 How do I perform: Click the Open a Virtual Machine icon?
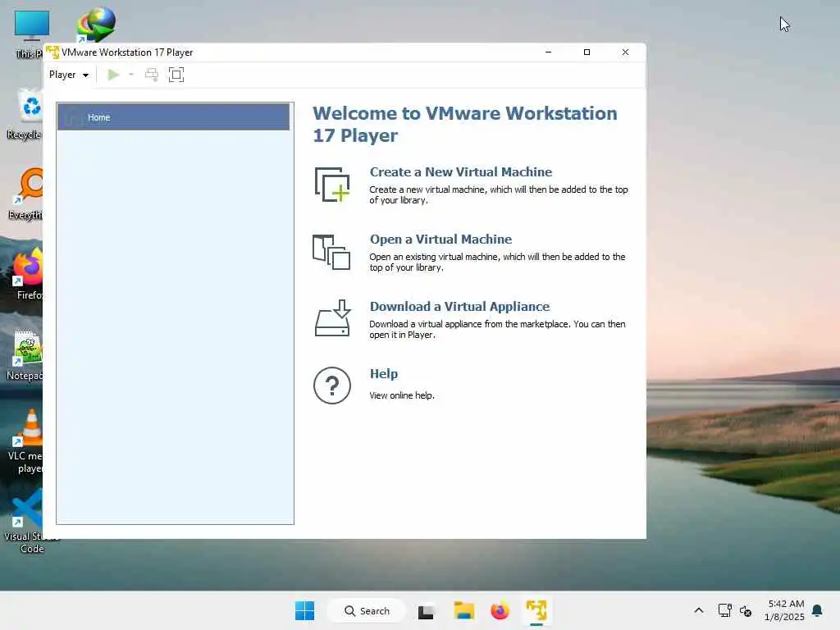[331, 252]
